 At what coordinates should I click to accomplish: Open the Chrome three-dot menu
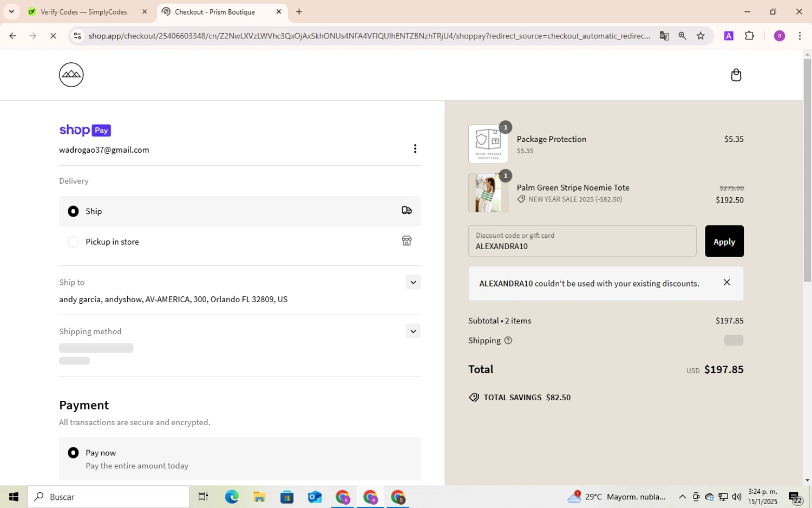pyautogui.click(x=800, y=36)
